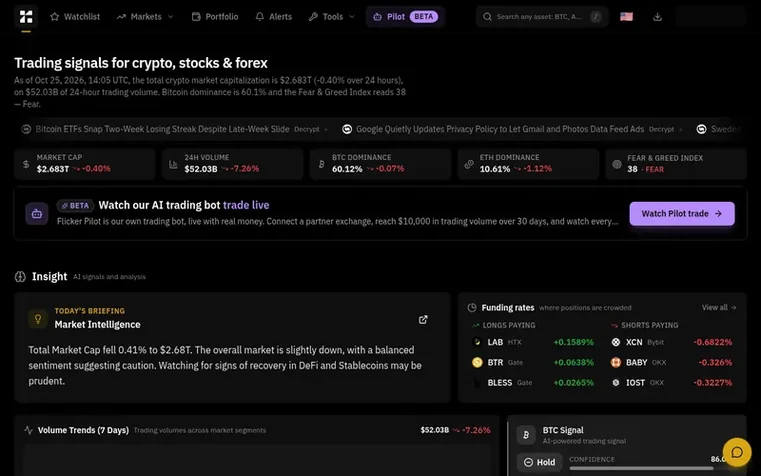Click the Funding rates clock icon
The height and width of the screenshot is (476, 761).
click(x=472, y=308)
